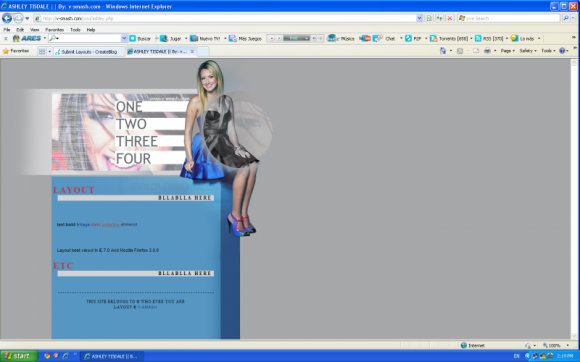Click the Quick Tabs grid icon
Image resolution: width=580 pixels, height=362 pixels.
[x=42, y=52]
